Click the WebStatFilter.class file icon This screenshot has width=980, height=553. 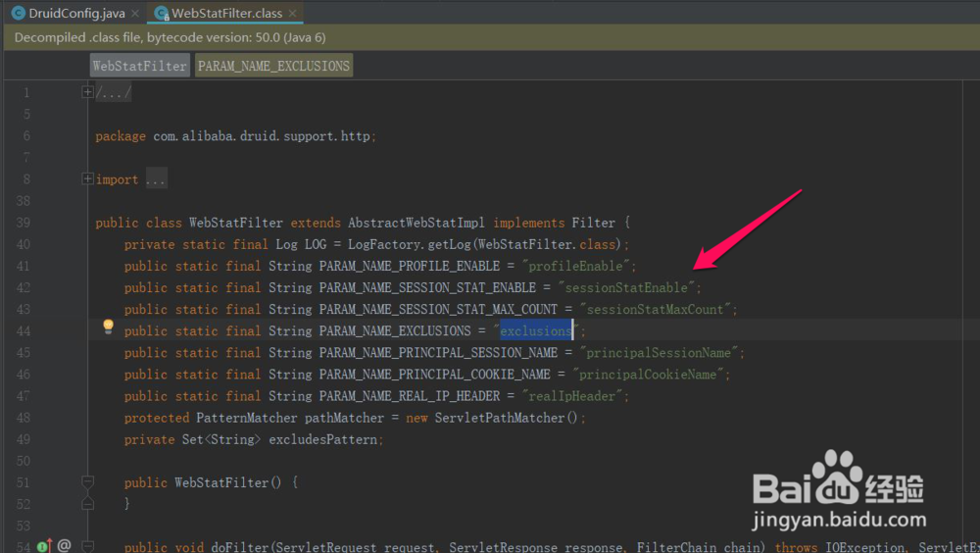tap(162, 13)
